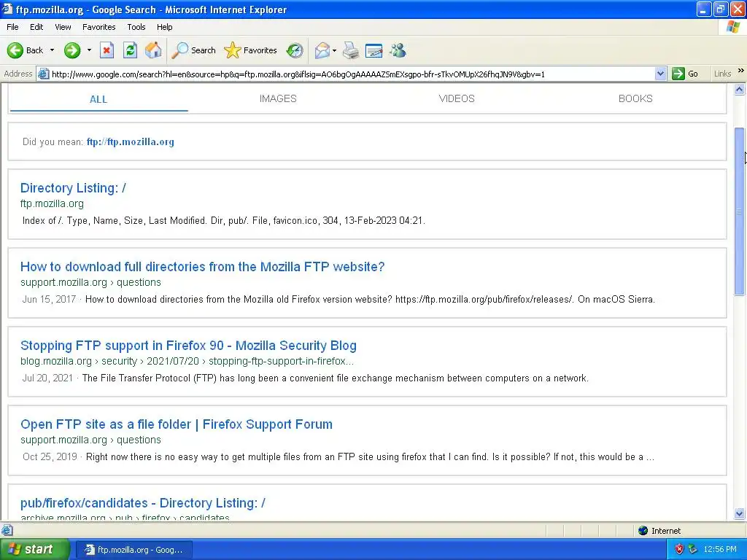Open the Help menu
The height and width of the screenshot is (560, 747).
[x=164, y=27]
